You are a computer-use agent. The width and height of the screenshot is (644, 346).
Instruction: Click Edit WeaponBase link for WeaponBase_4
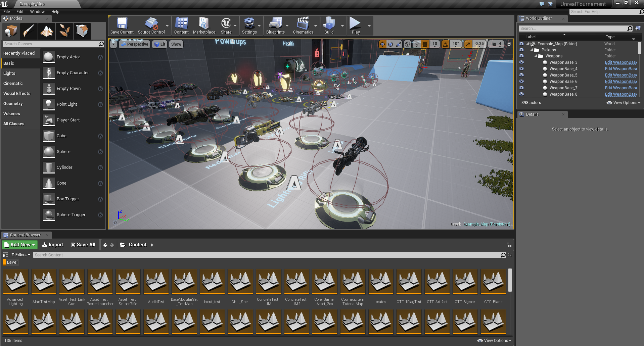click(620, 68)
